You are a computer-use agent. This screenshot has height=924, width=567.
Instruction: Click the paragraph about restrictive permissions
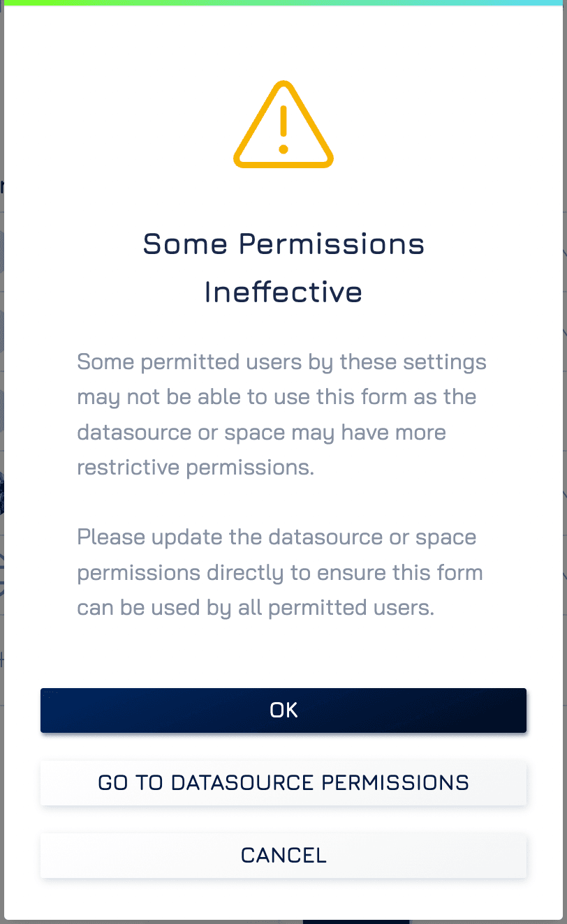281,415
